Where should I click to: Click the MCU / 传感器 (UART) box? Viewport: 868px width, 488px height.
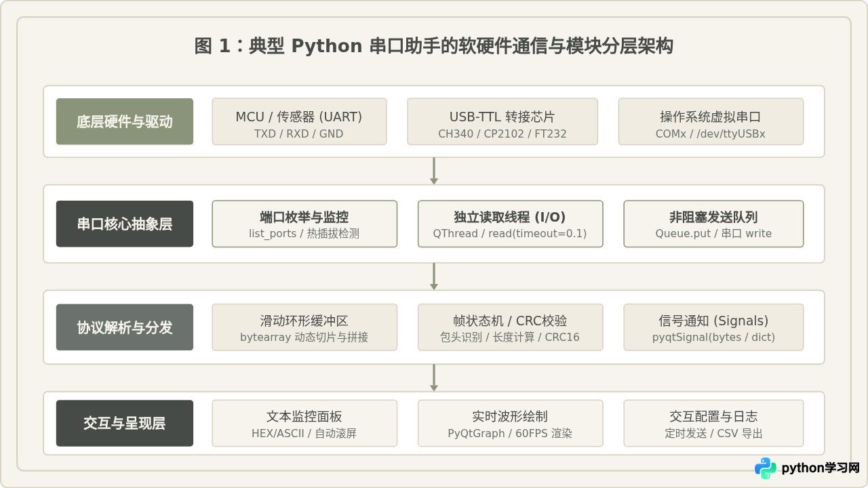pos(299,122)
